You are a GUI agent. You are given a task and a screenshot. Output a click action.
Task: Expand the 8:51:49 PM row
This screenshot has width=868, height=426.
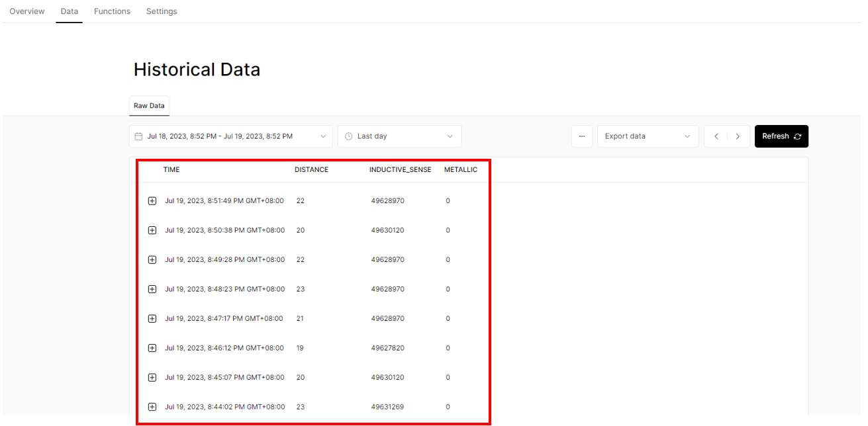pos(152,201)
